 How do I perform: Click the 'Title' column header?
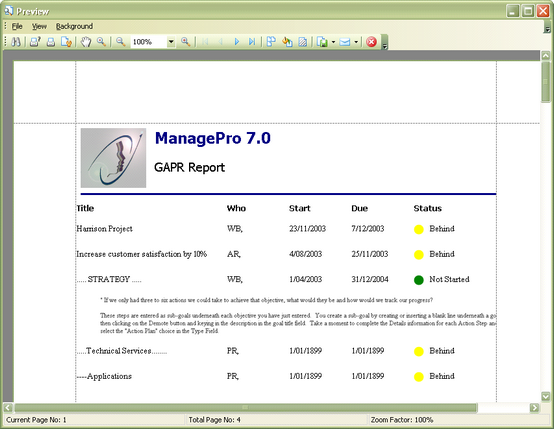click(x=85, y=208)
